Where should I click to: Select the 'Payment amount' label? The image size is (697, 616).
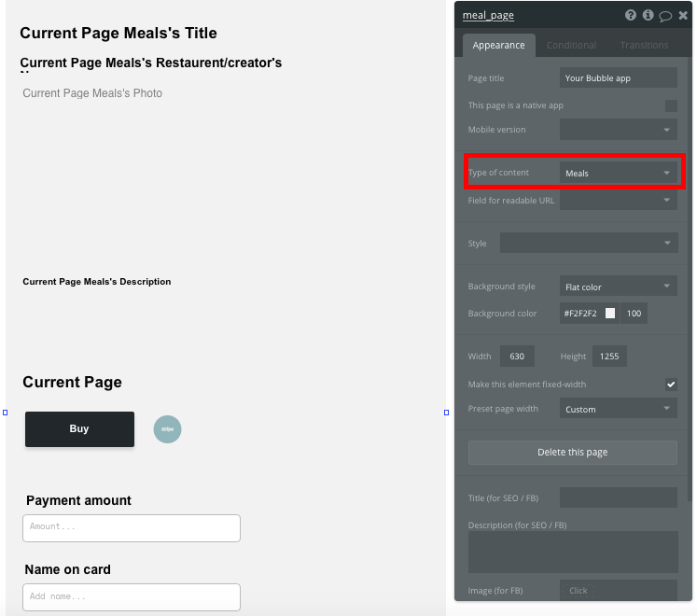tap(78, 500)
